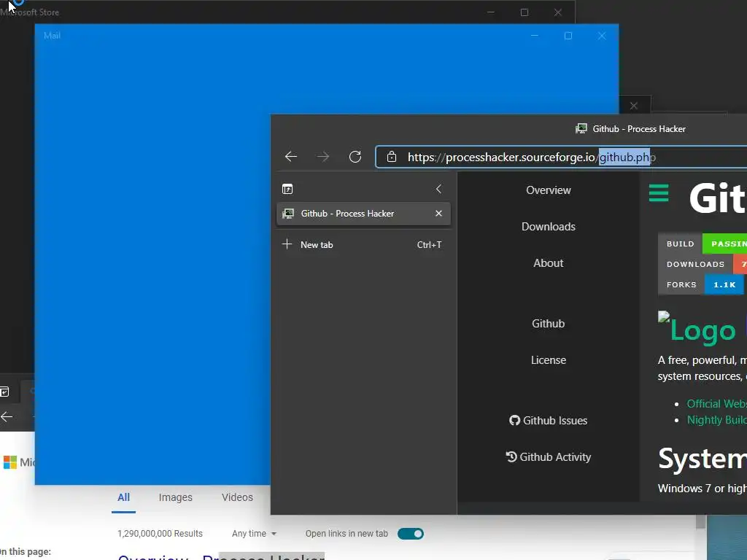747x560 pixels.
Task: Maximize the Microsoft Store window
Action: [524, 12]
